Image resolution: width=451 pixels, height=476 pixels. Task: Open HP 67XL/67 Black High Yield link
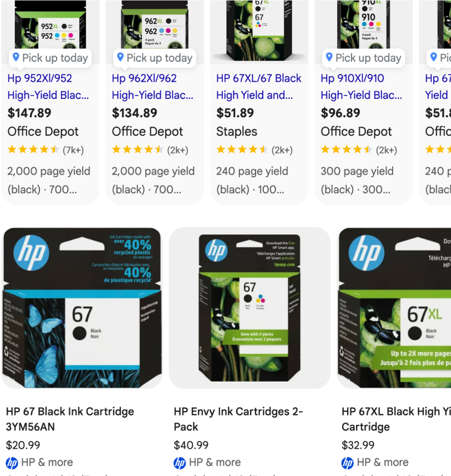coord(259,87)
